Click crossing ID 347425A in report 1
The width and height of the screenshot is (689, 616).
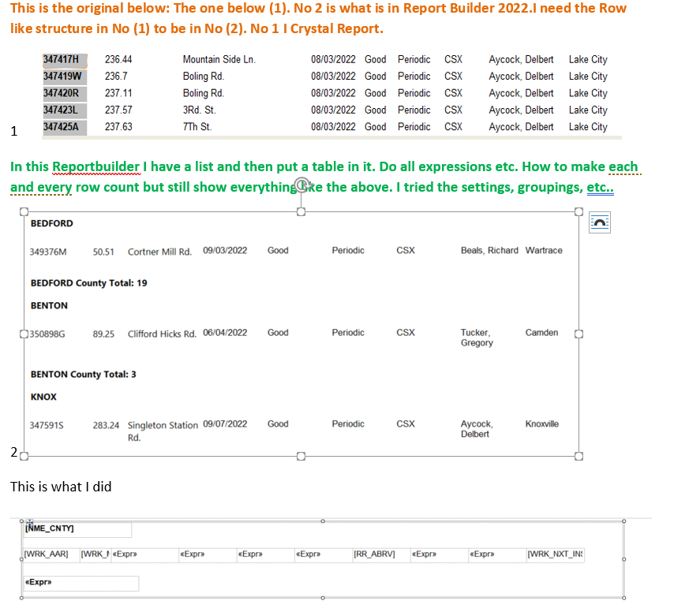(x=61, y=127)
